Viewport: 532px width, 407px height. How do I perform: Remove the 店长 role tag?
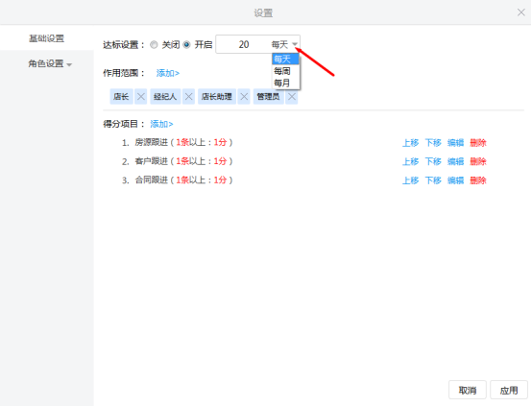tap(141, 97)
